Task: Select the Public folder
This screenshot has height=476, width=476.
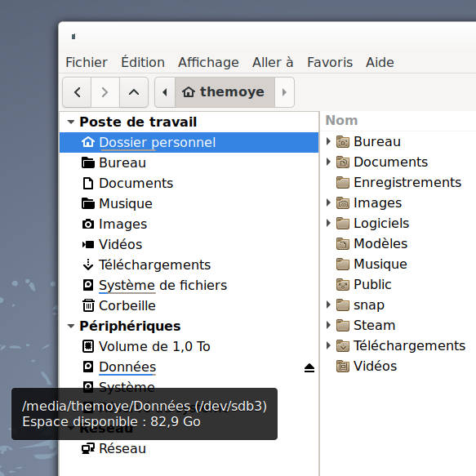Action: [372, 284]
